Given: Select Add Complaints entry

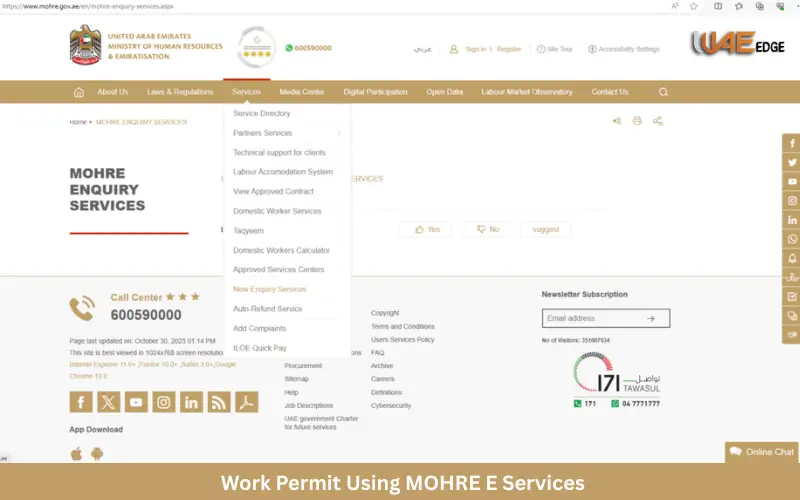Looking at the screenshot, I should pyautogui.click(x=259, y=329).
